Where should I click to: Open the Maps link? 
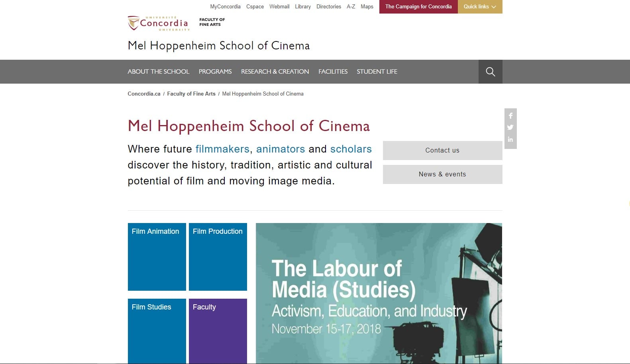[367, 7]
